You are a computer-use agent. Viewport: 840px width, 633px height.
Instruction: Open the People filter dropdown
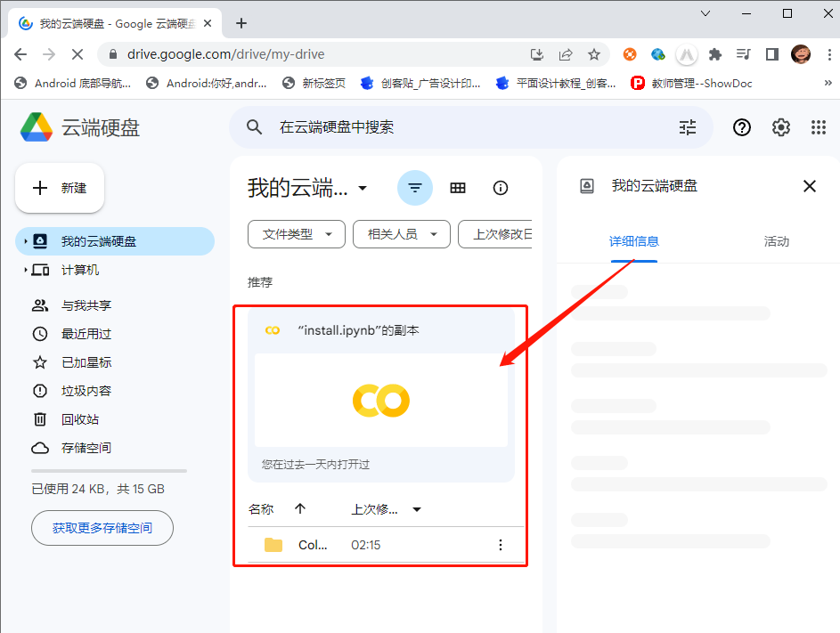pyautogui.click(x=401, y=234)
